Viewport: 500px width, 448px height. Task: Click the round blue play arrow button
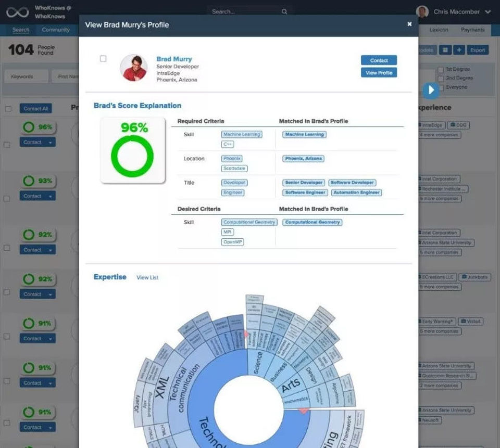[x=431, y=90]
